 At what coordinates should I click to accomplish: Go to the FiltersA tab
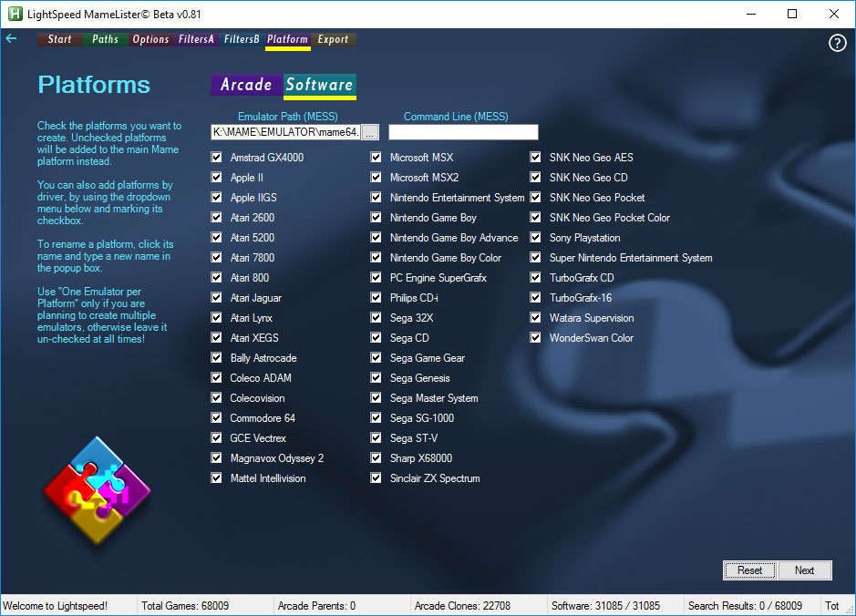tap(196, 39)
